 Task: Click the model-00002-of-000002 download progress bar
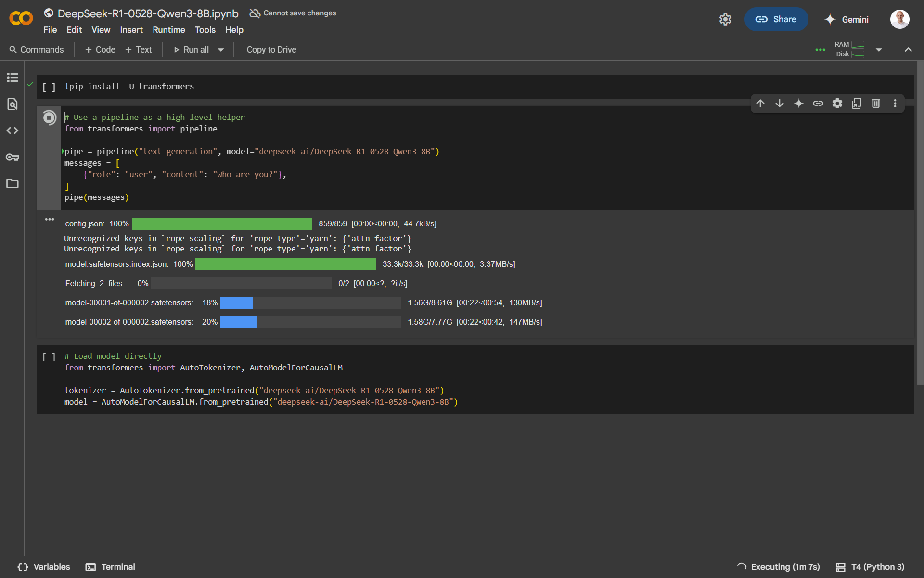tap(310, 322)
